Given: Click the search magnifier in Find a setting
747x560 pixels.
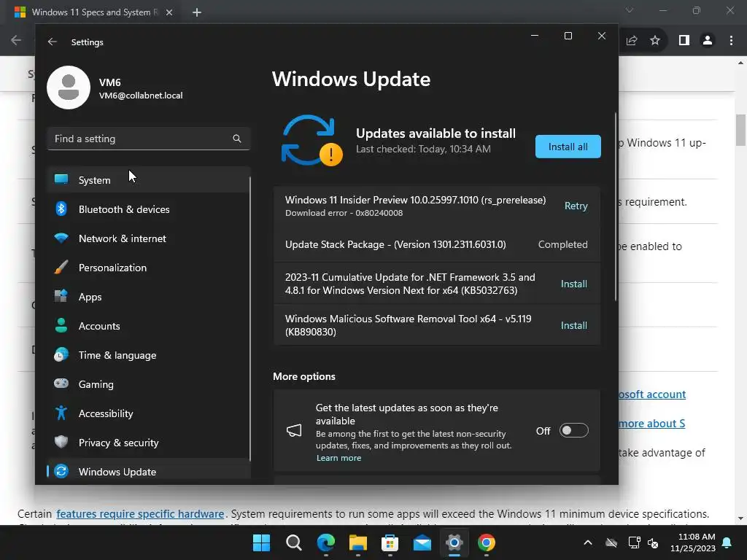Looking at the screenshot, I should (237, 139).
